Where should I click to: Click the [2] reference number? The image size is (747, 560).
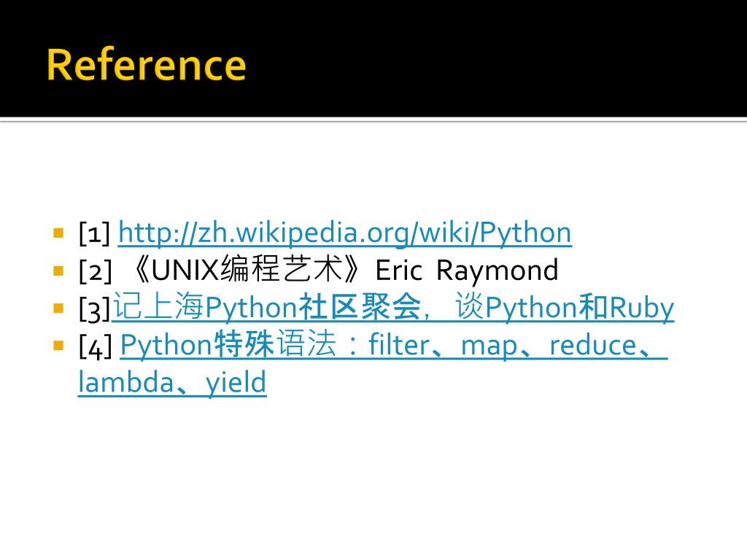[96, 271]
